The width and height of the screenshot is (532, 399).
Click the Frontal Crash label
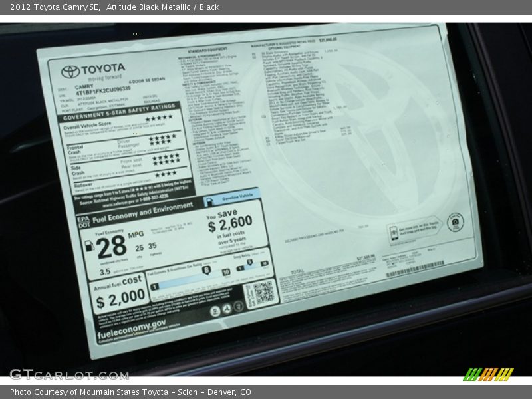(x=74, y=150)
